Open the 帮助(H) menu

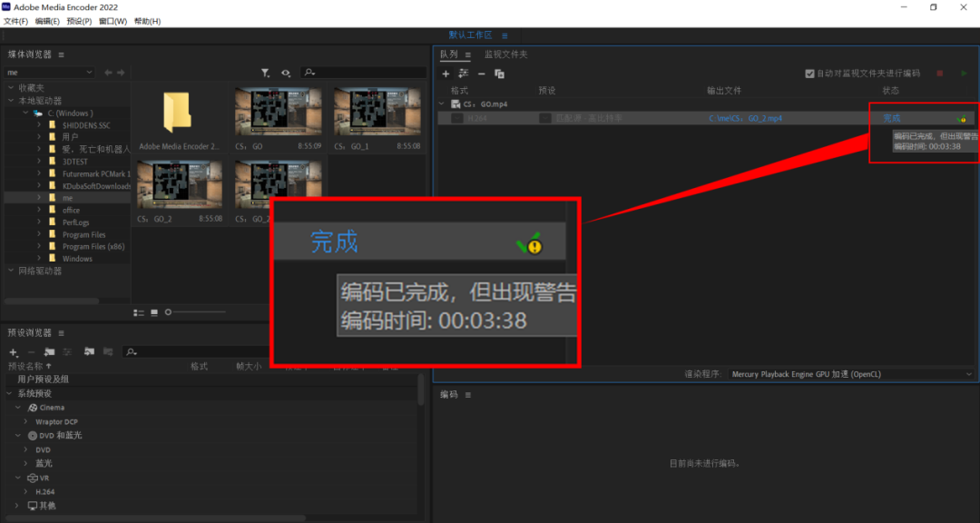pos(147,21)
